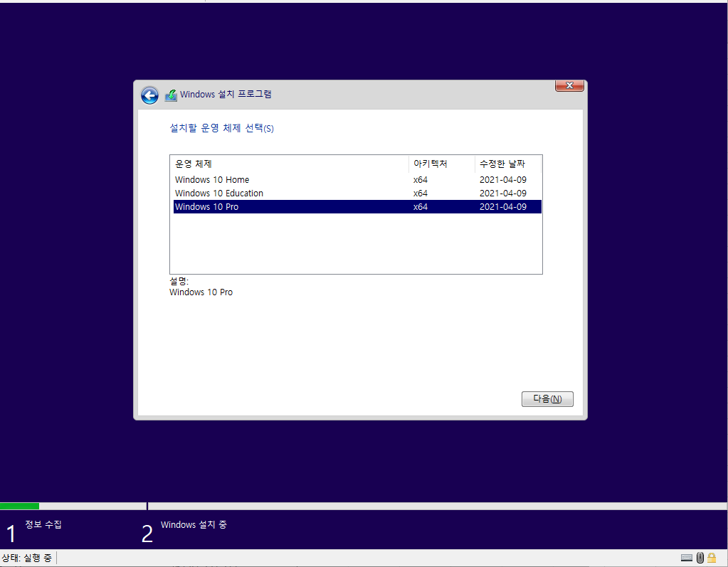This screenshot has width=728, height=567.
Task: Click the x64 cell for Windows 10 Home
Action: coord(420,179)
